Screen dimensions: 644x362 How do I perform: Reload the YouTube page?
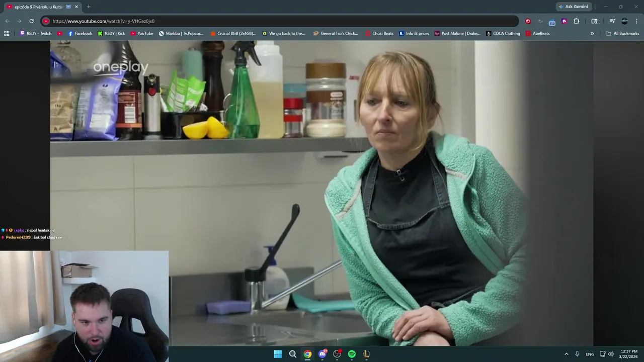31,21
